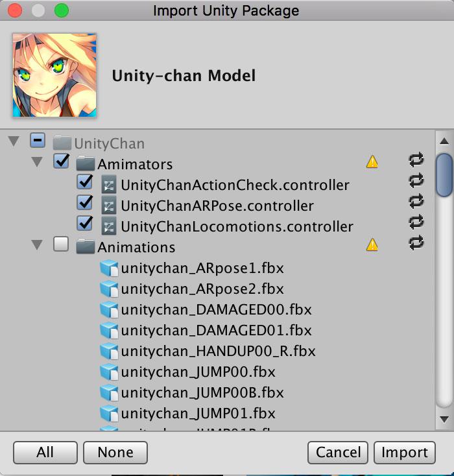The width and height of the screenshot is (454, 476).
Task: Collapse the Amimators folder tree
Action: (x=37, y=162)
